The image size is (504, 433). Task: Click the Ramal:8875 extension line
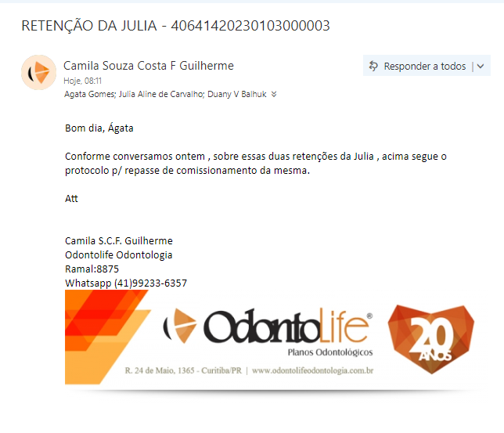pos(92,269)
